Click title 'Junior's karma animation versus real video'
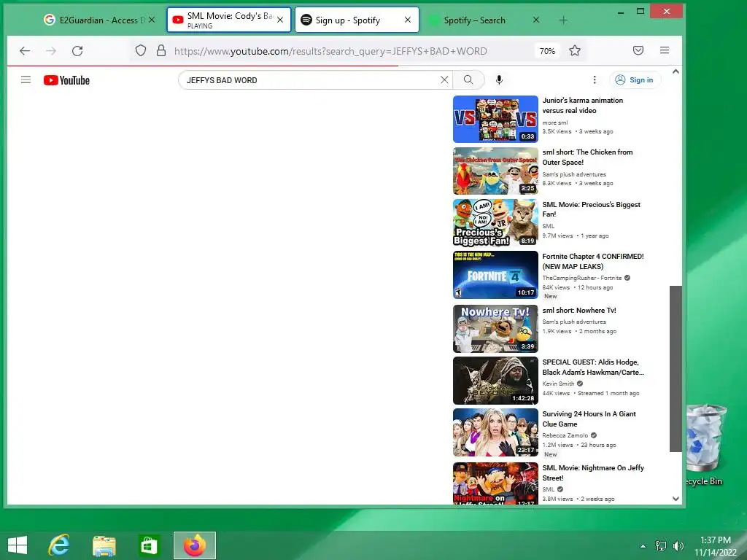 tap(583, 105)
